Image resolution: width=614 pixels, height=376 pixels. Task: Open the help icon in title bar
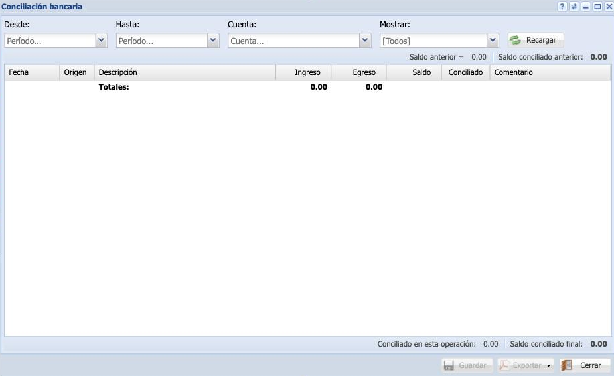pyautogui.click(x=562, y=6)
